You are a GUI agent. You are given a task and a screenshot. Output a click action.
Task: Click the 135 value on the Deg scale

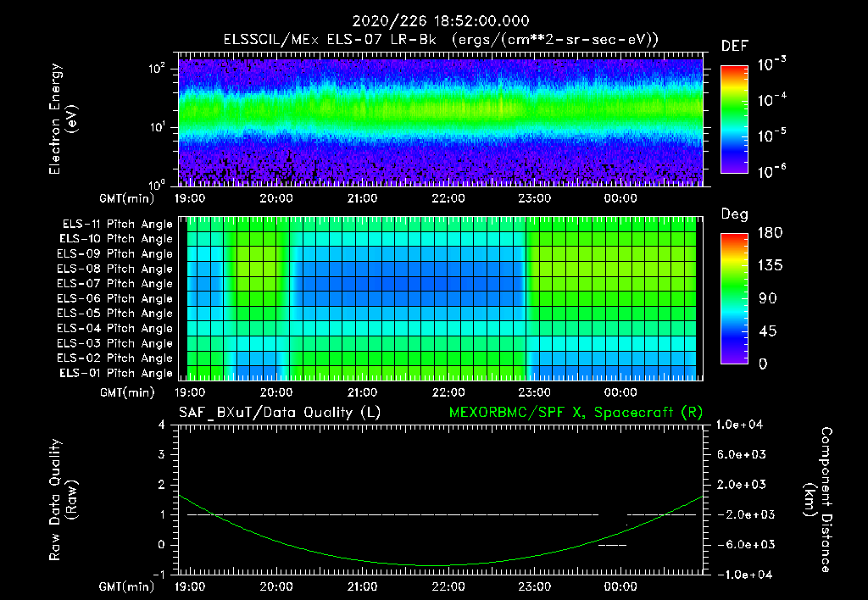click(x=770, y=266)
